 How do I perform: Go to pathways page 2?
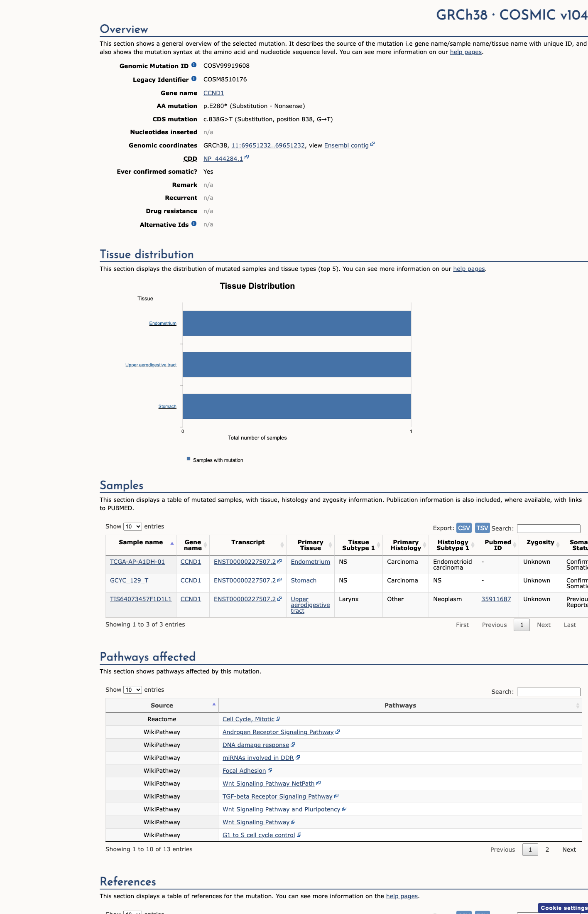coord(547,850)
